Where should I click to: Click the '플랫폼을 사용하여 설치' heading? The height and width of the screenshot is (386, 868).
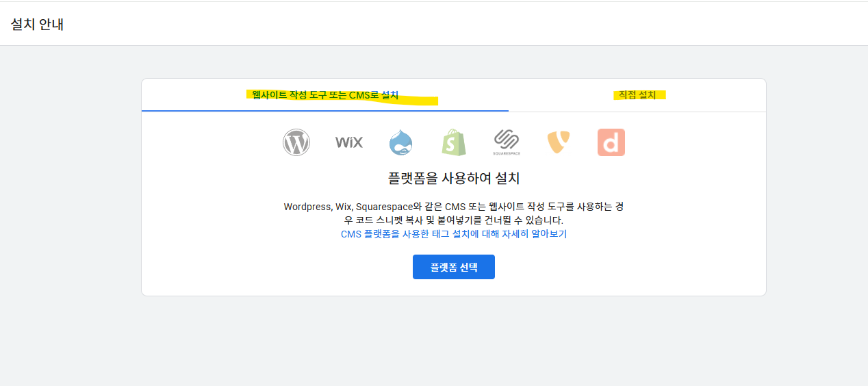tap(454, 179)
